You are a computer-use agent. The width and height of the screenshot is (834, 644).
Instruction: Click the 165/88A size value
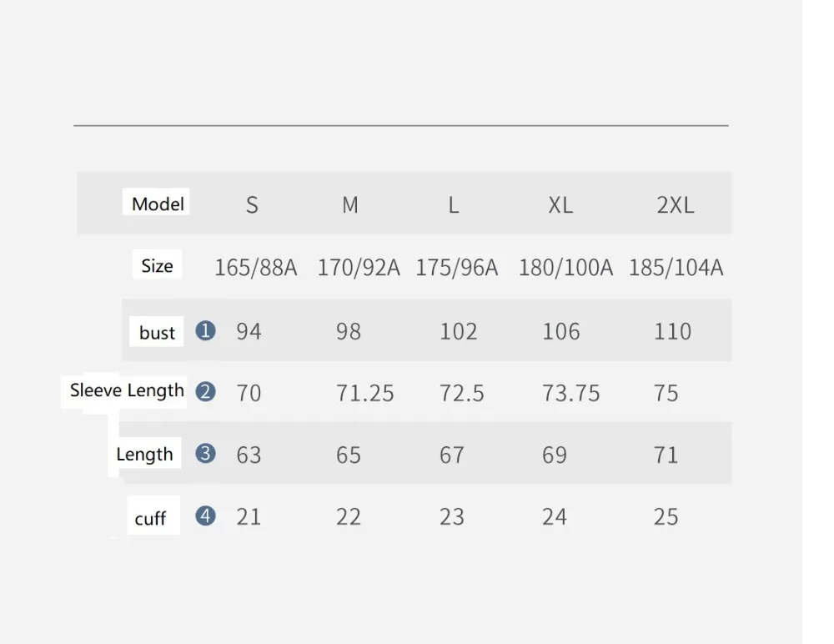coord(256,267)
